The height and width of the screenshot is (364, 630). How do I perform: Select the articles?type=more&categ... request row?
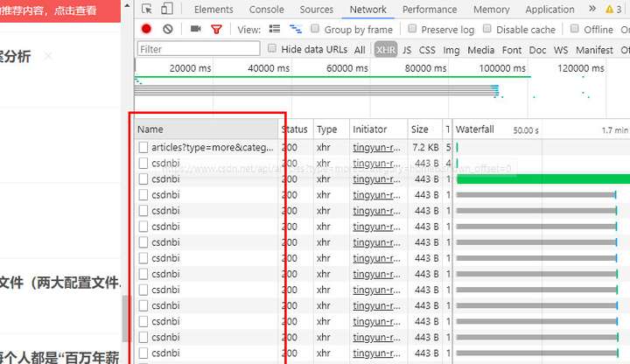pyautogui.click(x=212, y=148)
